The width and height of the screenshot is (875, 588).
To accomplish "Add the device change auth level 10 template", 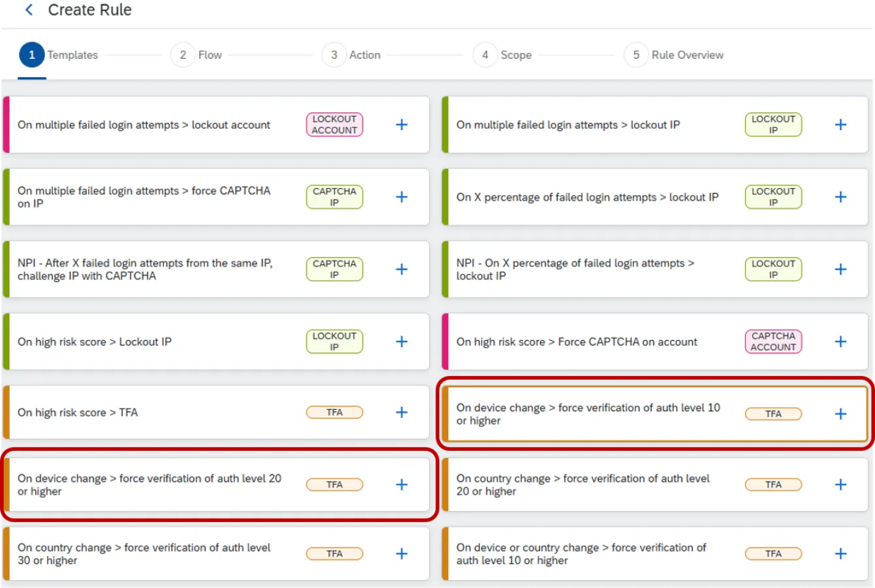I will [840, 414].
